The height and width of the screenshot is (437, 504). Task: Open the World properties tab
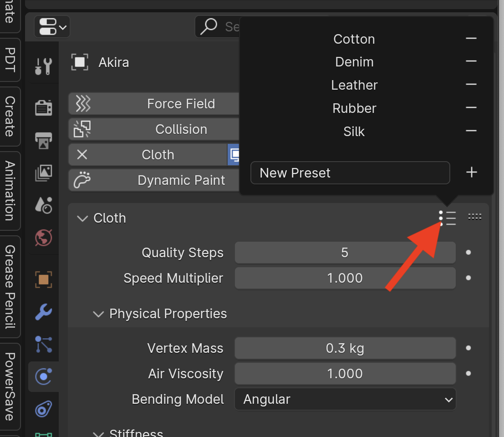tap(43, 238)
